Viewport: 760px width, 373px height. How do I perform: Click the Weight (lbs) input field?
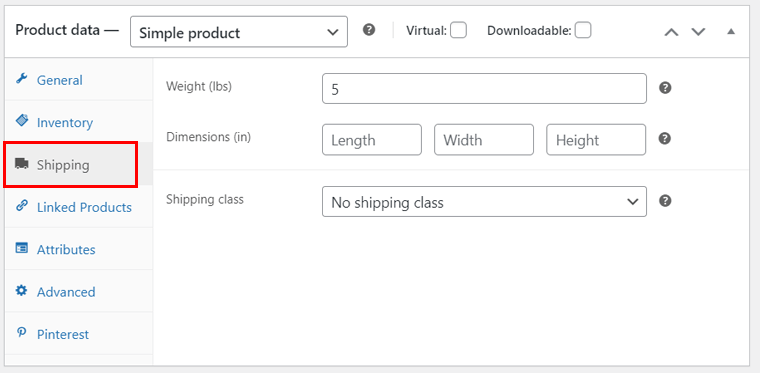click(x=484, y=89)
